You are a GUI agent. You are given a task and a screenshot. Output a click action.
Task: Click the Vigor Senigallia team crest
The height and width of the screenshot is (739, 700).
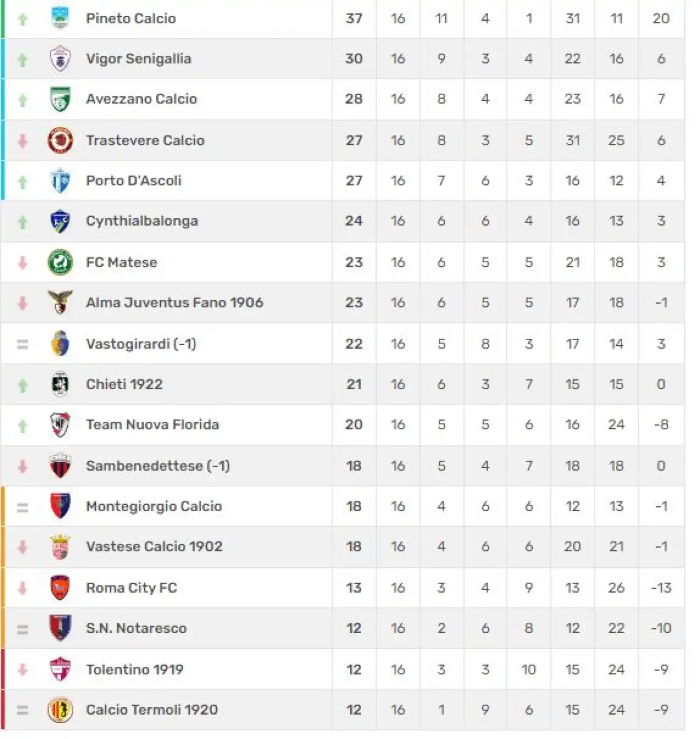60,59
